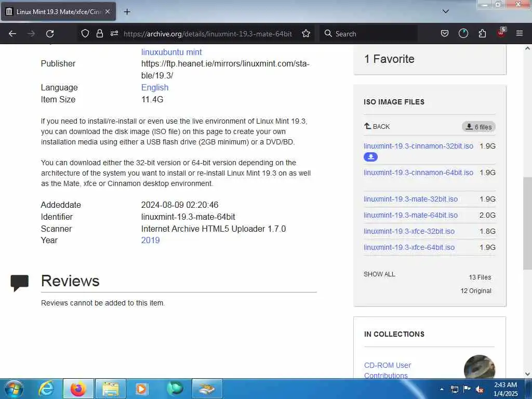Viewport: 532px width, 399px height.
Task: Click the 13 Files count text
Action: coord(480,277)
